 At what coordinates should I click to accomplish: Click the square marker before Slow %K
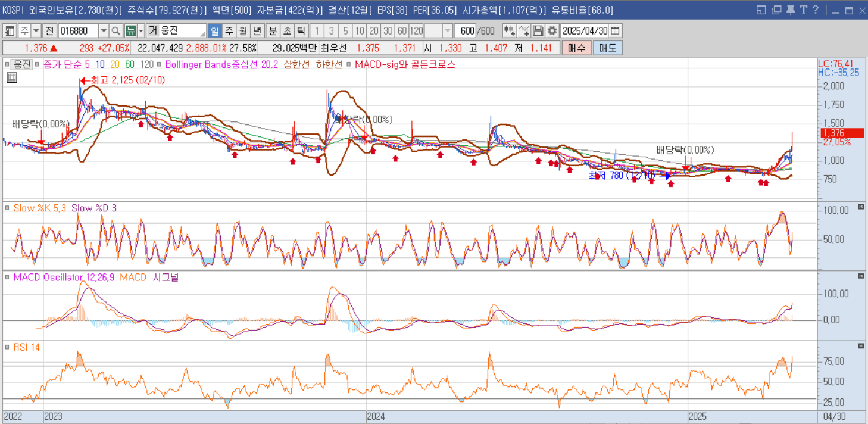point(7,208)
